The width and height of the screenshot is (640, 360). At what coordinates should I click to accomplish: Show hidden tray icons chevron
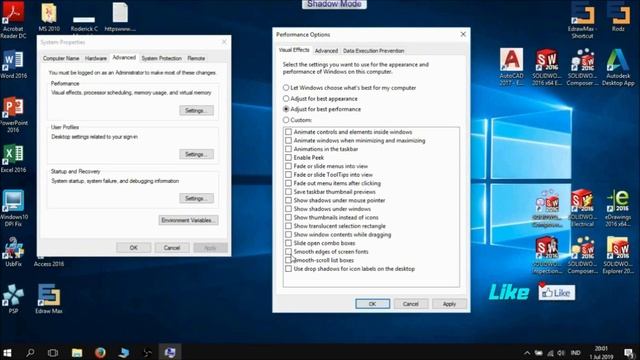point(527,353)
